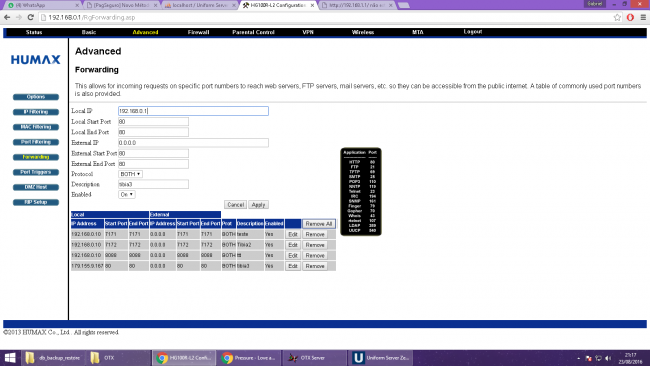This screenshot has height=366, width=650.
Task: Expand the Enabled On dropdown
Action: [x=126, y=194]
